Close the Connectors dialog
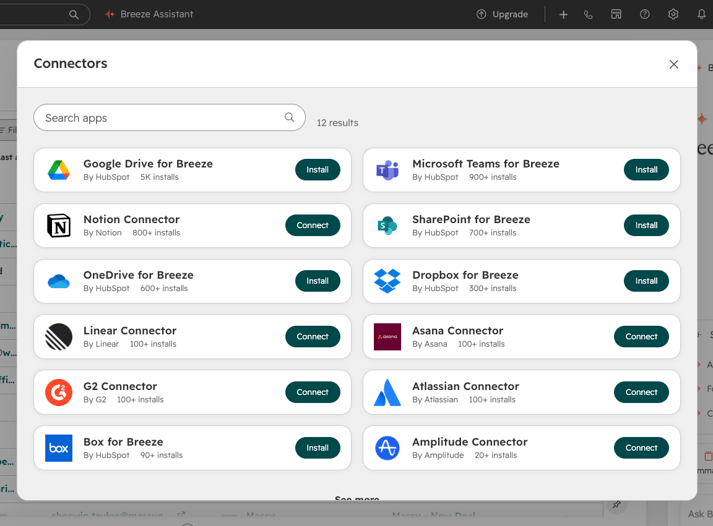The height and width of the screenshot is (526, 713). click(x=674, y=65)
